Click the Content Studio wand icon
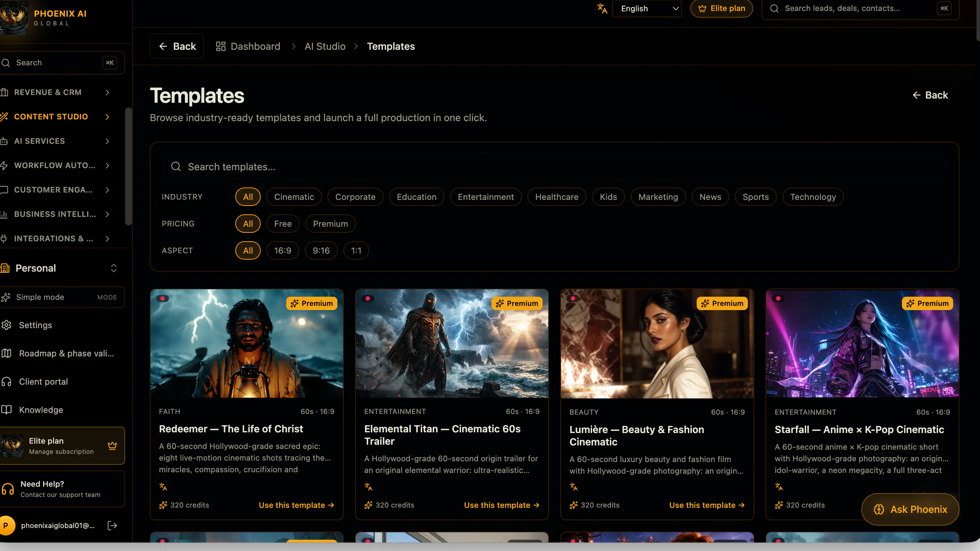The image size is (980, 551). coord(4,117)
